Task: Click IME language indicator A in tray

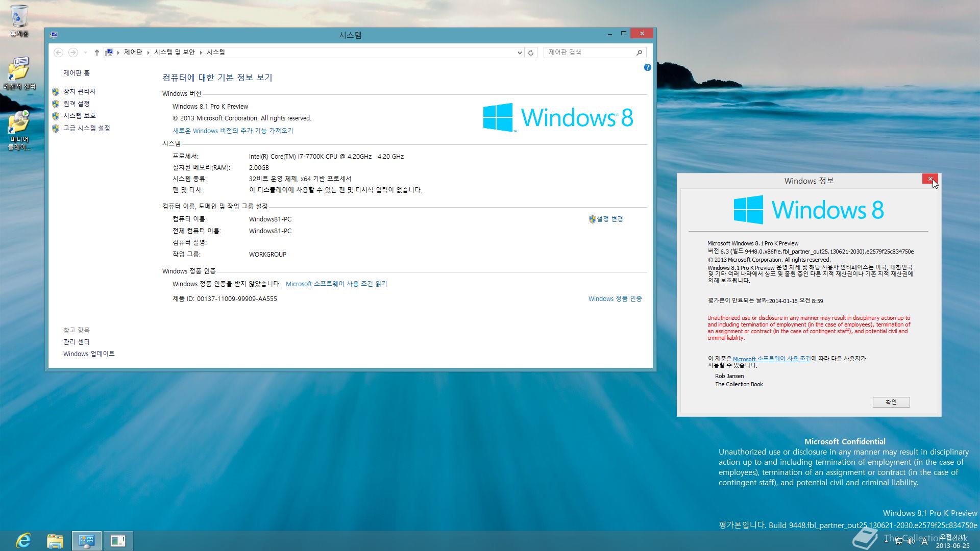Action: tap(924, 541)
